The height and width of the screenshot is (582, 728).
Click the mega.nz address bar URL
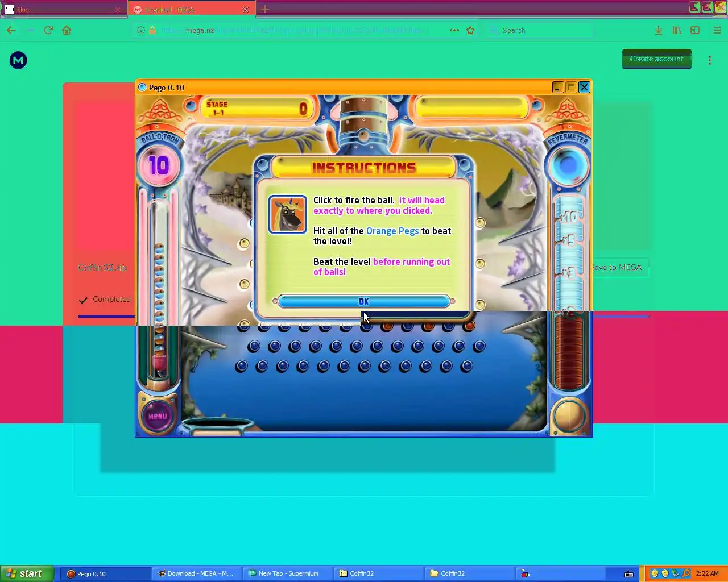click(293, 30)
